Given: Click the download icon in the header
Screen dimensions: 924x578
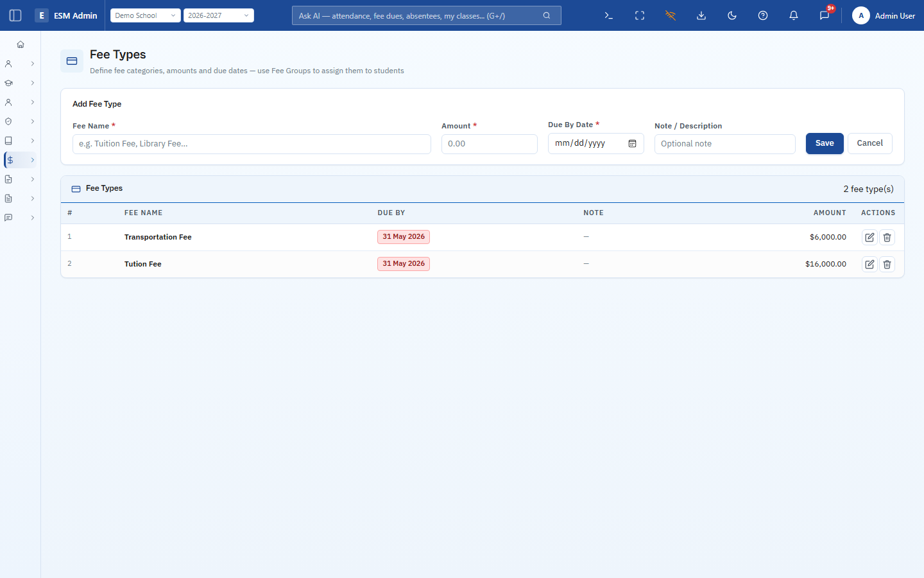Looking at the screenshot, I should [701, 15].
